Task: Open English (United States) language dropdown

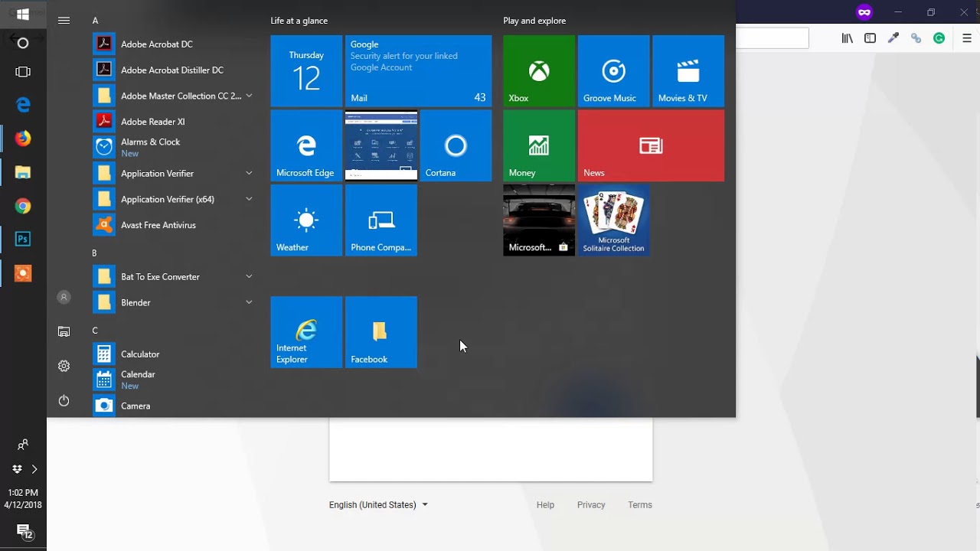Action: point(378,505)
